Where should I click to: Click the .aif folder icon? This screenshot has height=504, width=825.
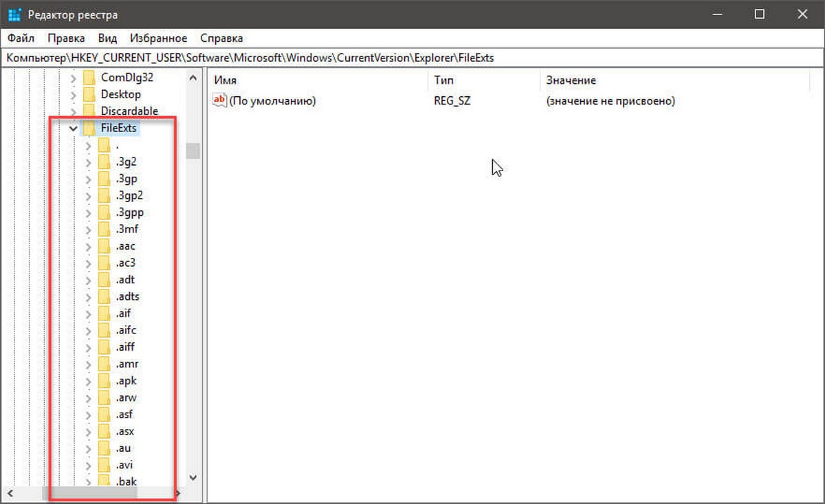point(104,314)
